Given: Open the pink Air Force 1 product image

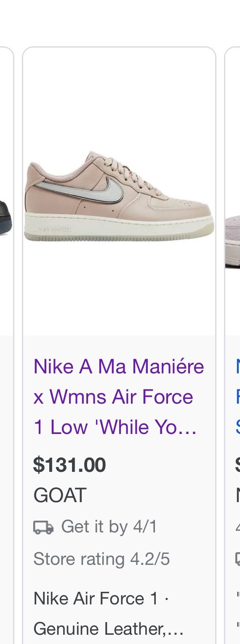Looking at the screenshot, I should (119, 197).
